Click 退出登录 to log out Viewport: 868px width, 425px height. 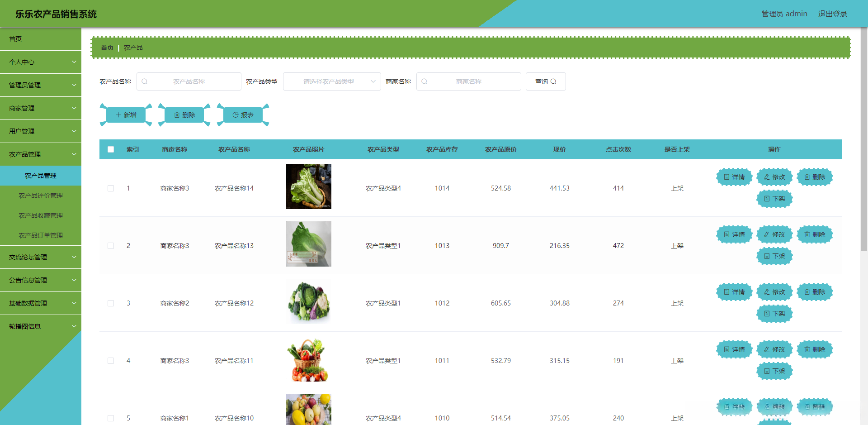832,14
